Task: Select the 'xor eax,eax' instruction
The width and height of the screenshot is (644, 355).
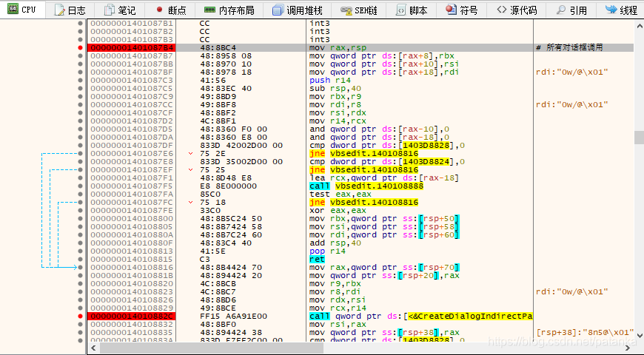Action: pyautogui.click(x=338, y=210)
